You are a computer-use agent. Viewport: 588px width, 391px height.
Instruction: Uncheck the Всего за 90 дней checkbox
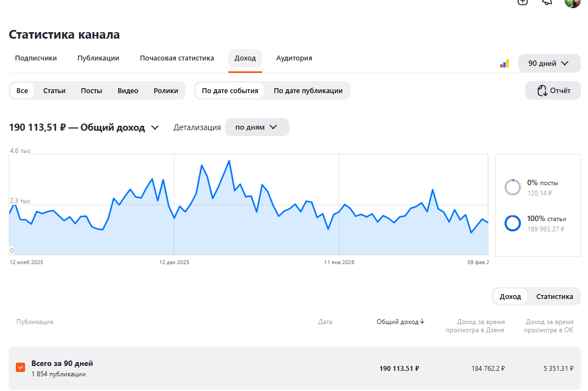pyautogui.click(x=21, y=368)
